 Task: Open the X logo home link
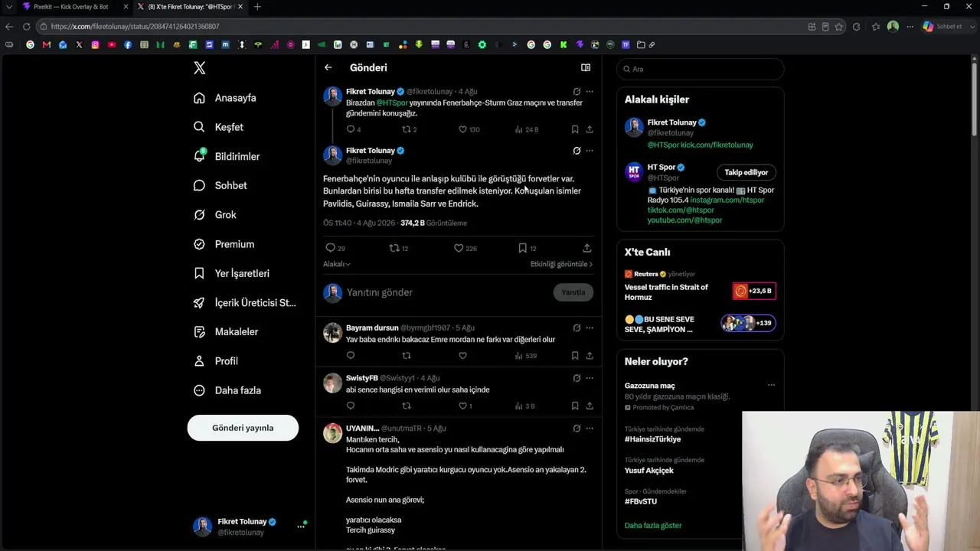[x=200, y=68]
